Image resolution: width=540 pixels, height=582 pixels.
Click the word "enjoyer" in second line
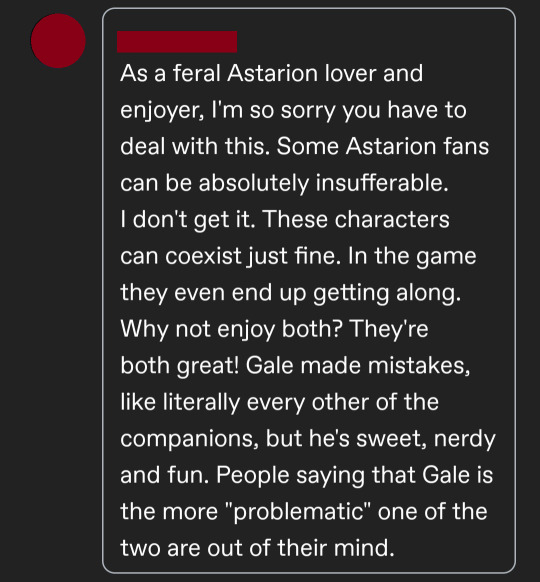point(161,110)
